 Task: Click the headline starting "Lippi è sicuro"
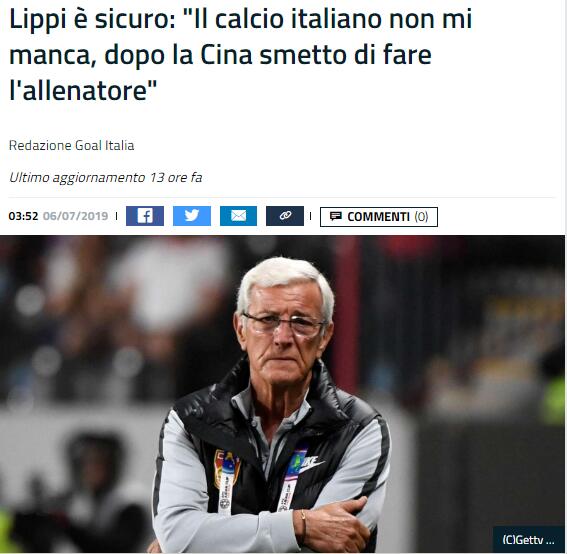pos(240,54)
